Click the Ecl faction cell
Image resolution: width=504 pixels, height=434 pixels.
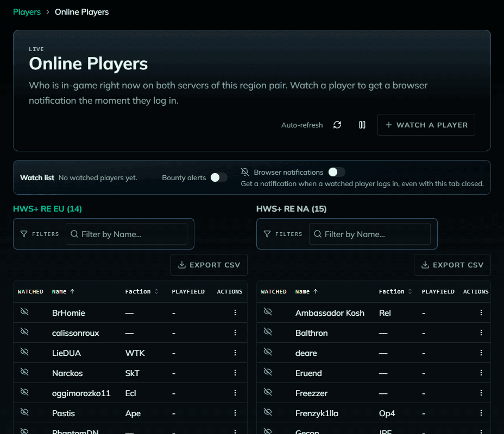(x=130, y=393)
